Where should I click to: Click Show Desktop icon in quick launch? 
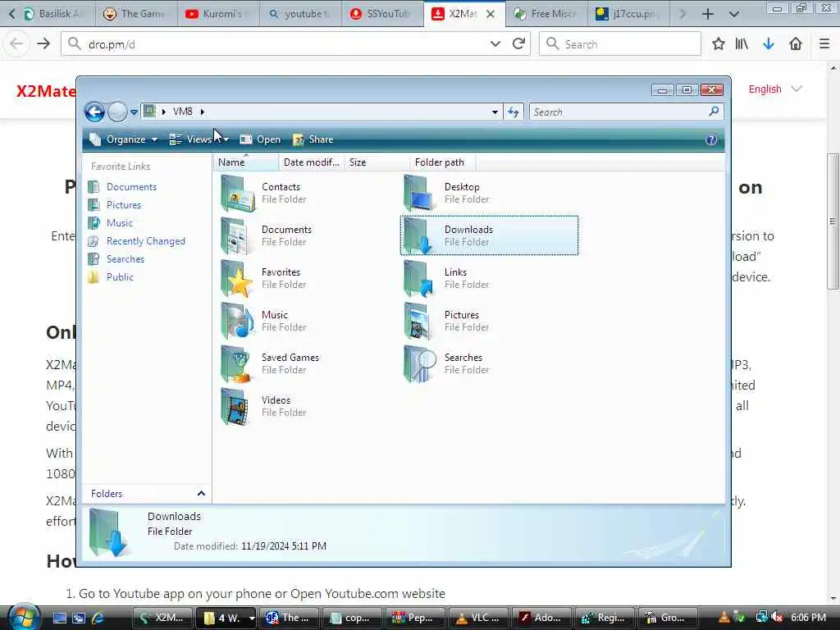[x=59, y=618]
